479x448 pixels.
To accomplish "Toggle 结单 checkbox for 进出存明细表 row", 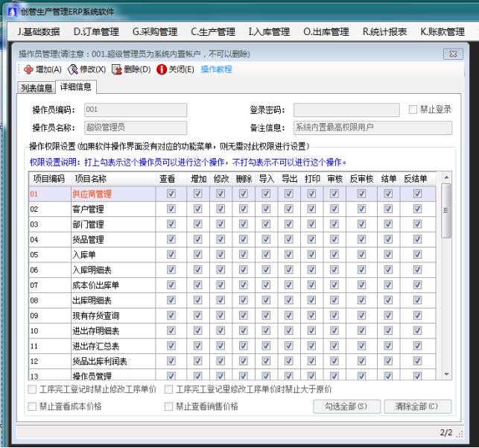I will pyautogui.click(x=388, y=330).
